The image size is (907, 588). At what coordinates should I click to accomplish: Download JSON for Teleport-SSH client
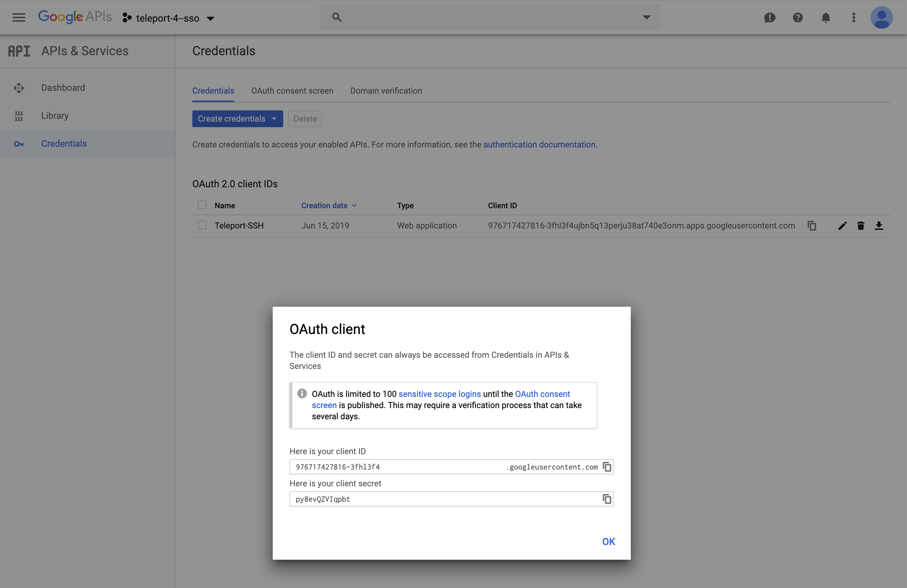tap(879, 226)
